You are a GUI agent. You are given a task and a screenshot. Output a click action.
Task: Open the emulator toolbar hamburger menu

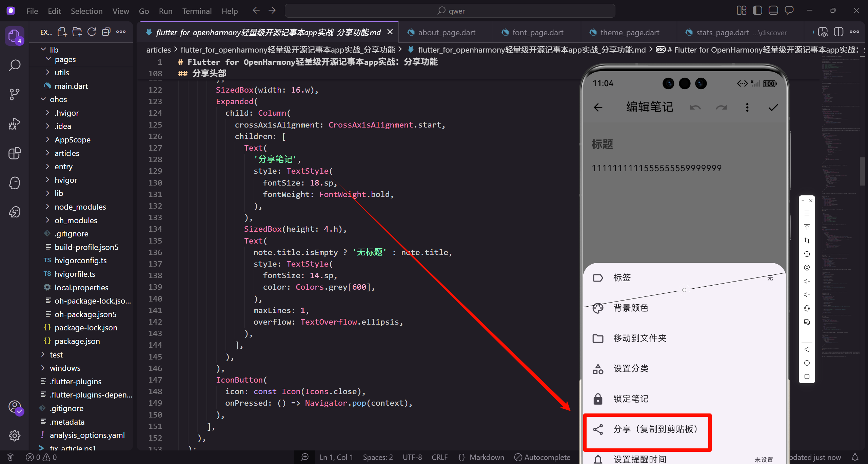pos(807,213)
